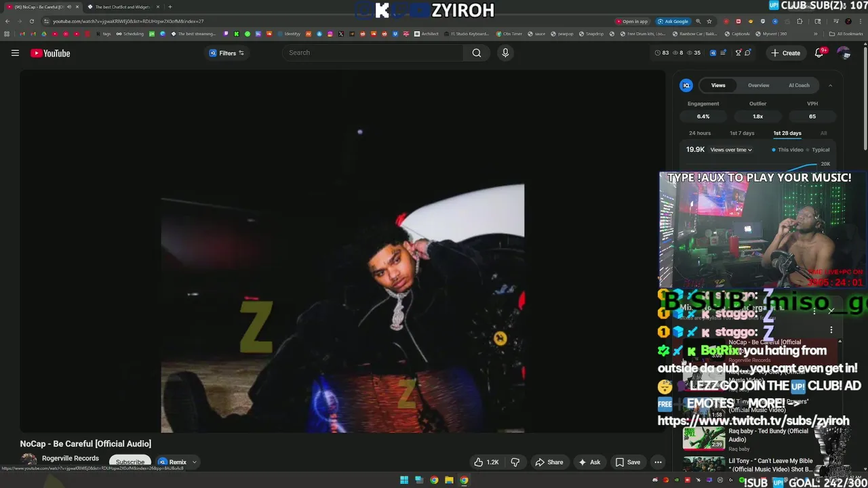
Task: Open File Explorer from the taskbar
Action: [449, 481]
